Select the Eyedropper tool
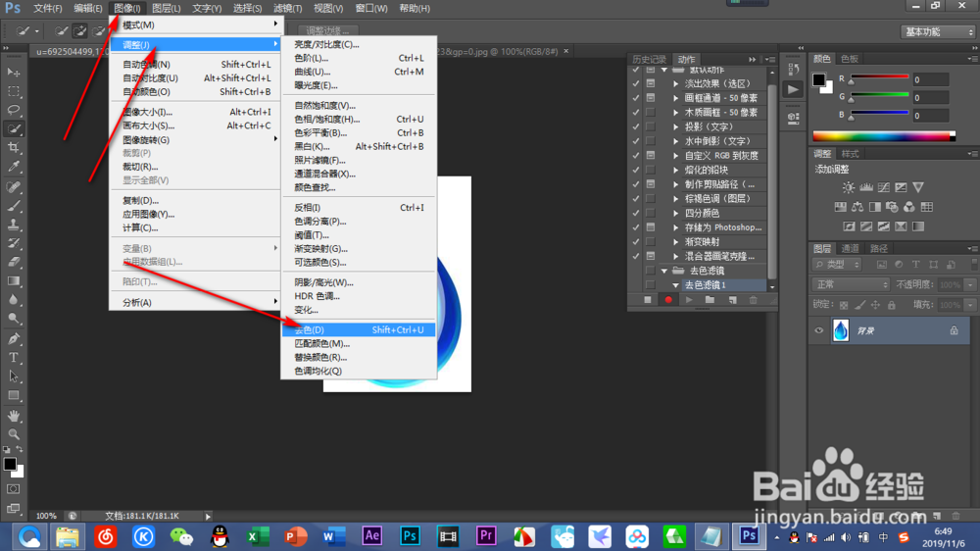The image size is (980, 551). (x=13, y=167)
